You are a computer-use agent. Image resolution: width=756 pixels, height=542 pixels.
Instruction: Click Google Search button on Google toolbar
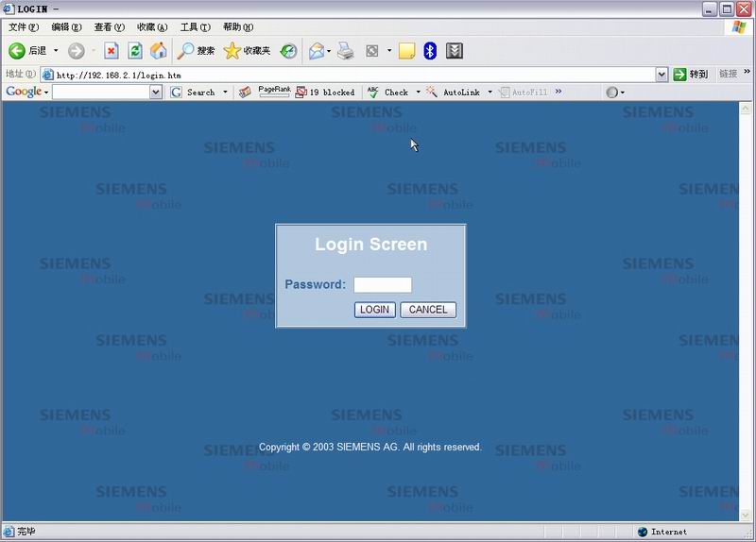pos(193,92)
